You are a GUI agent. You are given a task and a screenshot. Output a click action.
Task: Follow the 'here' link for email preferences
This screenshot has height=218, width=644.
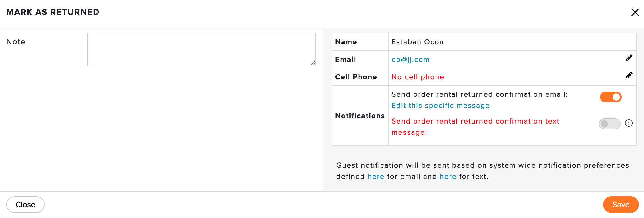(376, 177)
